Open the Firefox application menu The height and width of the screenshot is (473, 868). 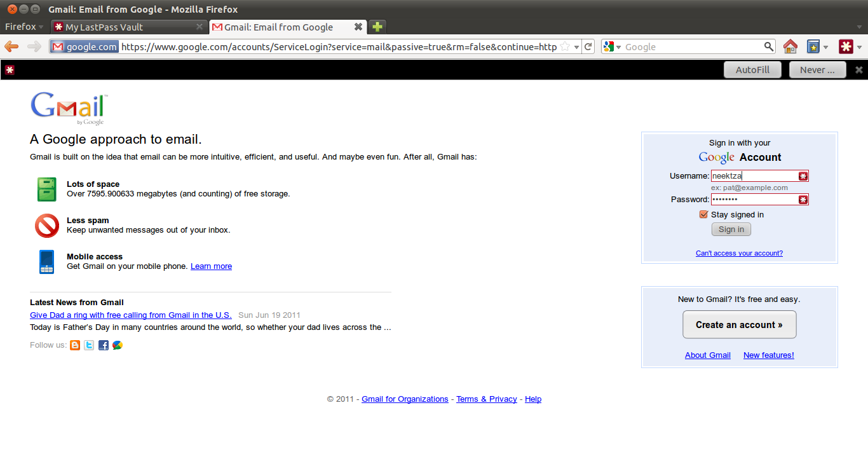[24, 27]
